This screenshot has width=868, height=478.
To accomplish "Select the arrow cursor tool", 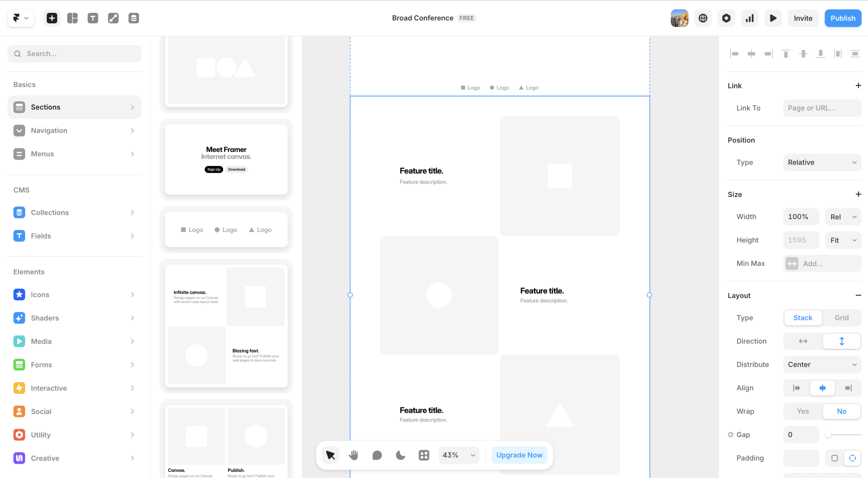I will click(330, 455).
